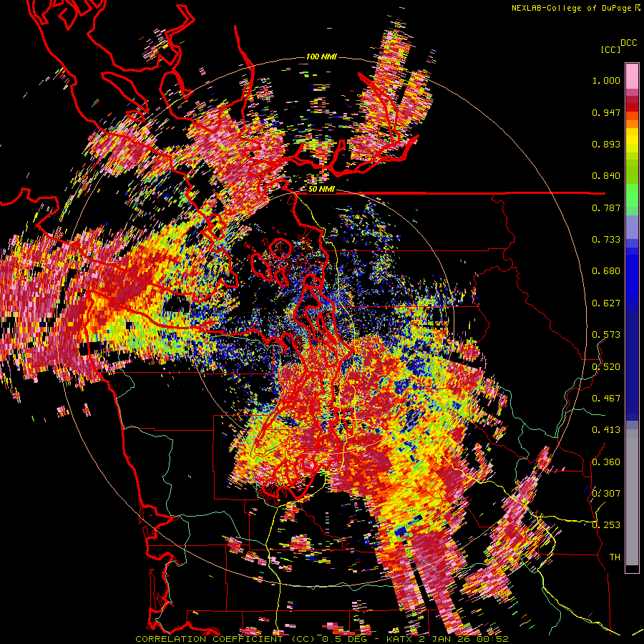Select the 0.467 value on color scale
Image resolution: width=644 pixels, height=644 pixels.
[606, 399]
